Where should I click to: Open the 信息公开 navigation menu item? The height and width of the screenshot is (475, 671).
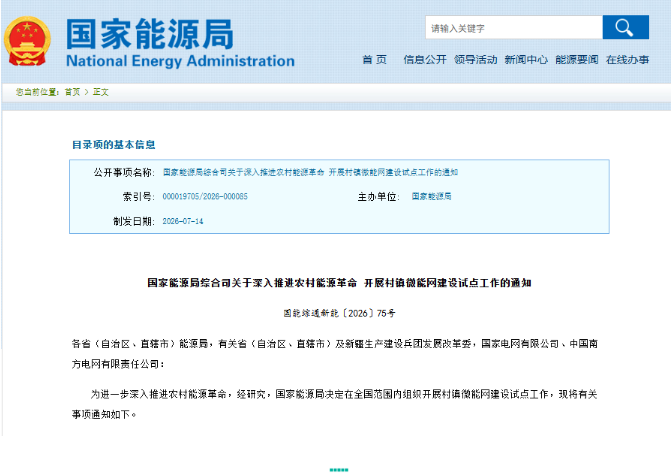coord(425,59)
